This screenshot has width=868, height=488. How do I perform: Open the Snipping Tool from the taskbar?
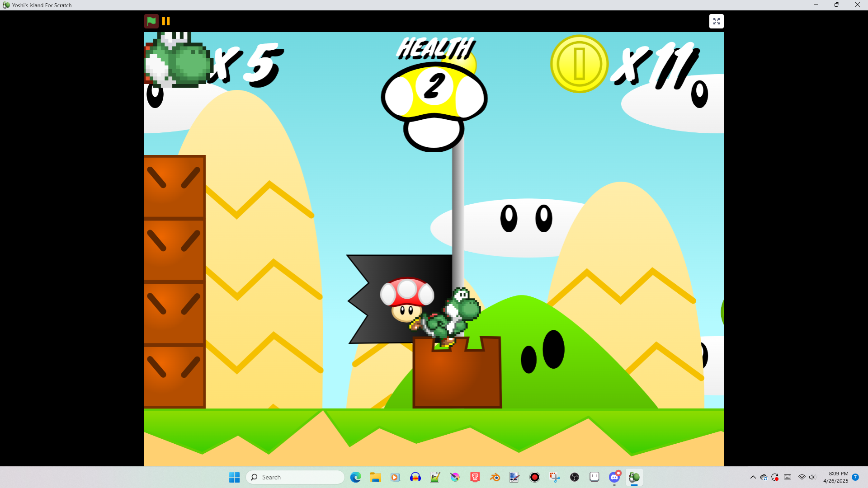555,477
